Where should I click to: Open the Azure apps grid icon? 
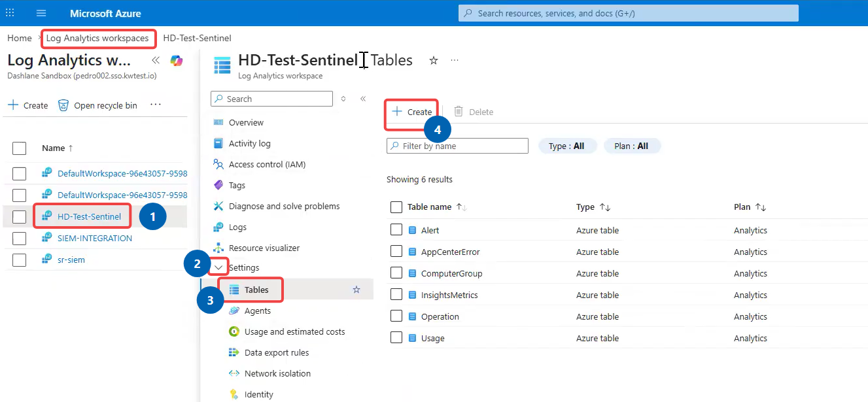[10, 13]
